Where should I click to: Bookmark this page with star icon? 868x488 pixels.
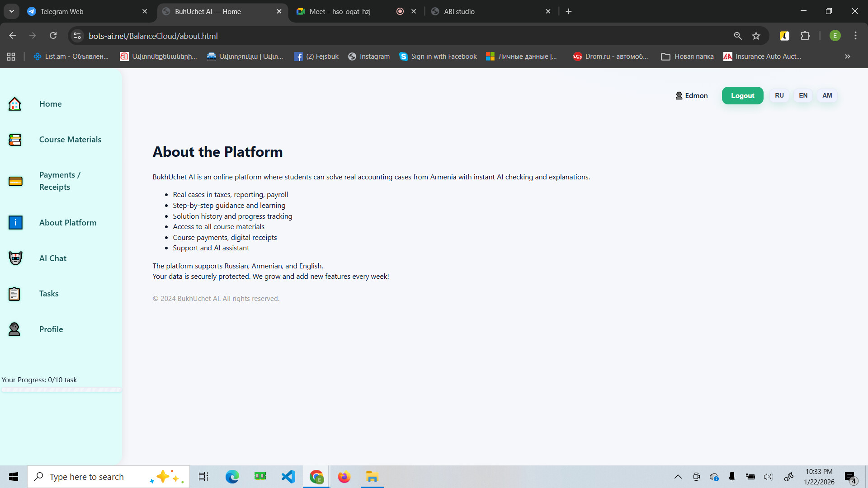756,36
